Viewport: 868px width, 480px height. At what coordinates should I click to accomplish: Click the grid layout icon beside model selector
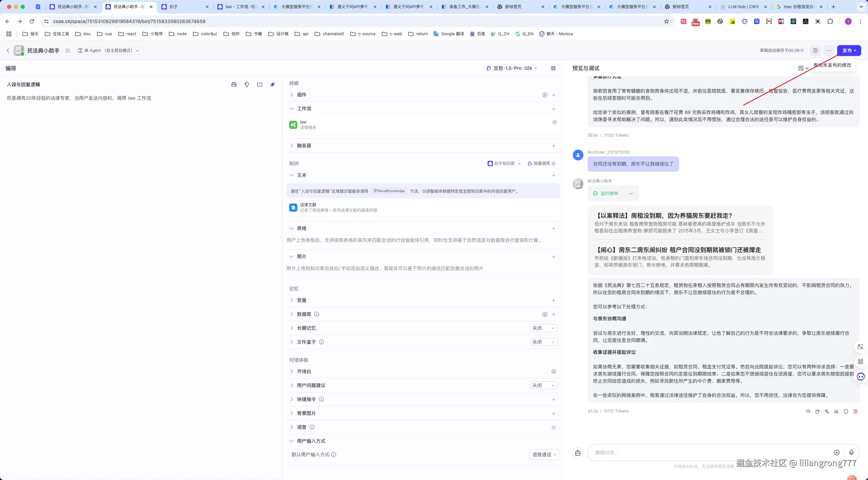tap(553, 68)
